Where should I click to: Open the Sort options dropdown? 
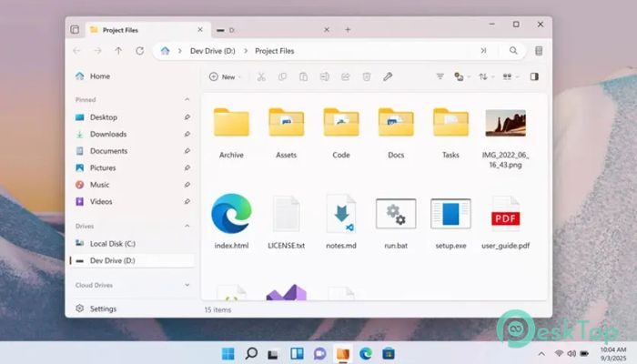pyautogui.click(x=486, y=77)
